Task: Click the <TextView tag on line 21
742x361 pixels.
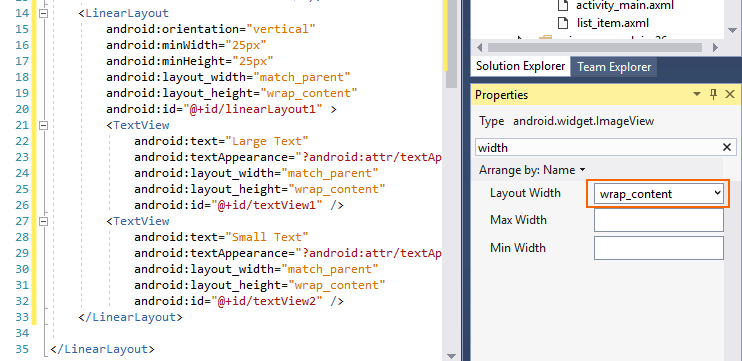Action: click(x=138, y=125)
